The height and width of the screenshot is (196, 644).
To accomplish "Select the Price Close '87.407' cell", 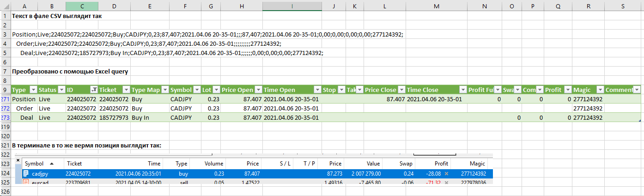I will click(x=384, y=99).
